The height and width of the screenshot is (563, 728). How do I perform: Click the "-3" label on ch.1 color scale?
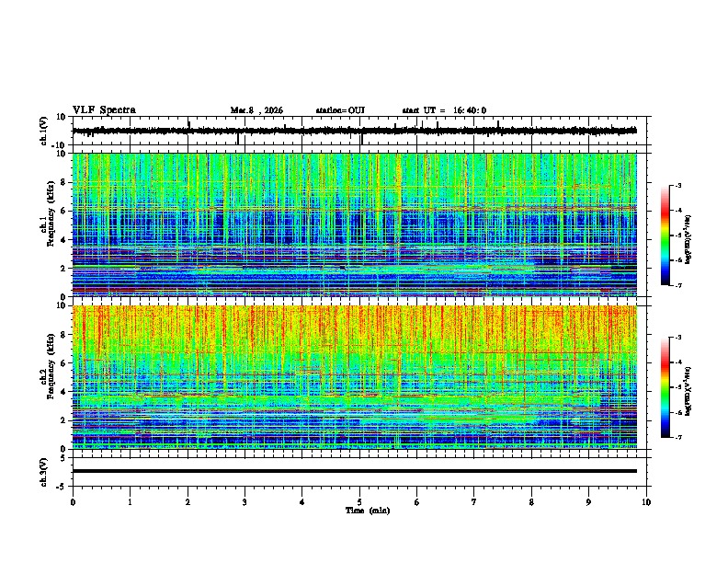tap(677, 185)
